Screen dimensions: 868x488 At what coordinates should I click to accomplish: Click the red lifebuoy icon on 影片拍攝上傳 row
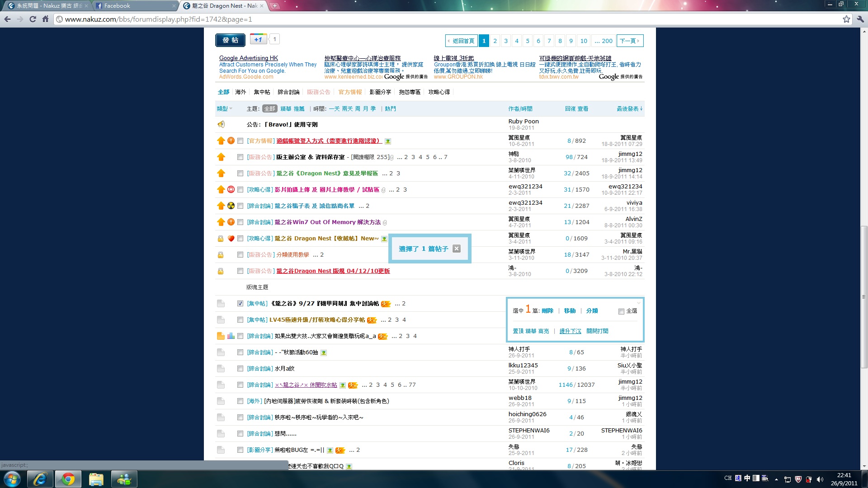231,189
